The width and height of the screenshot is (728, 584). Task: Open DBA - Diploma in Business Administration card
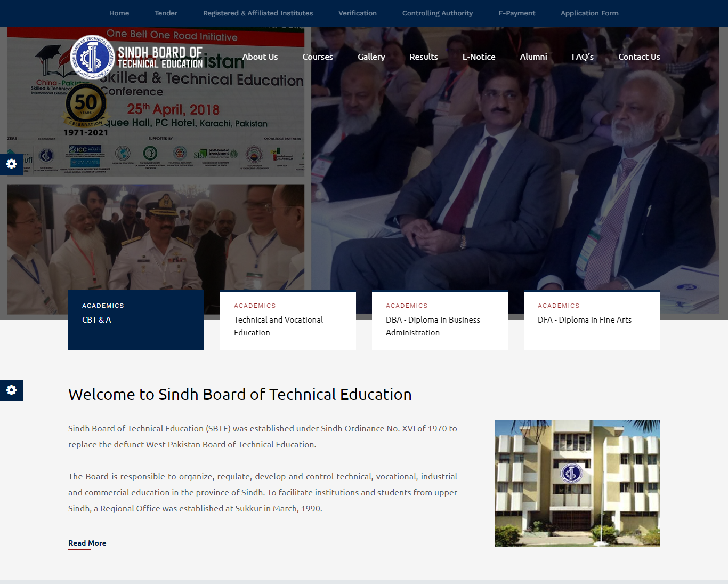[440, 320]
